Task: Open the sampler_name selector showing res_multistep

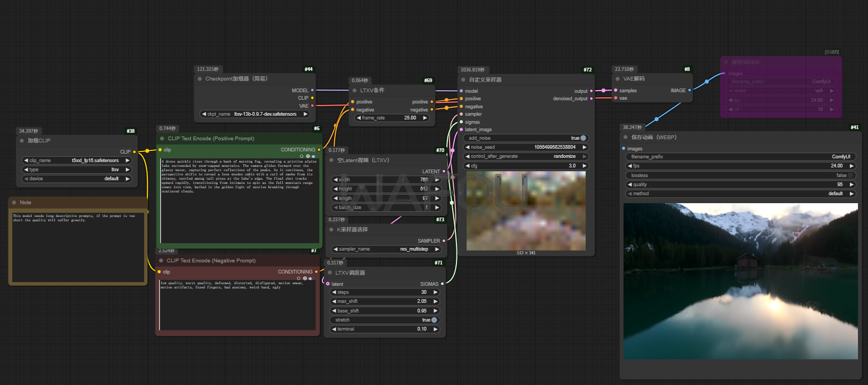Action: click(386, 249)
